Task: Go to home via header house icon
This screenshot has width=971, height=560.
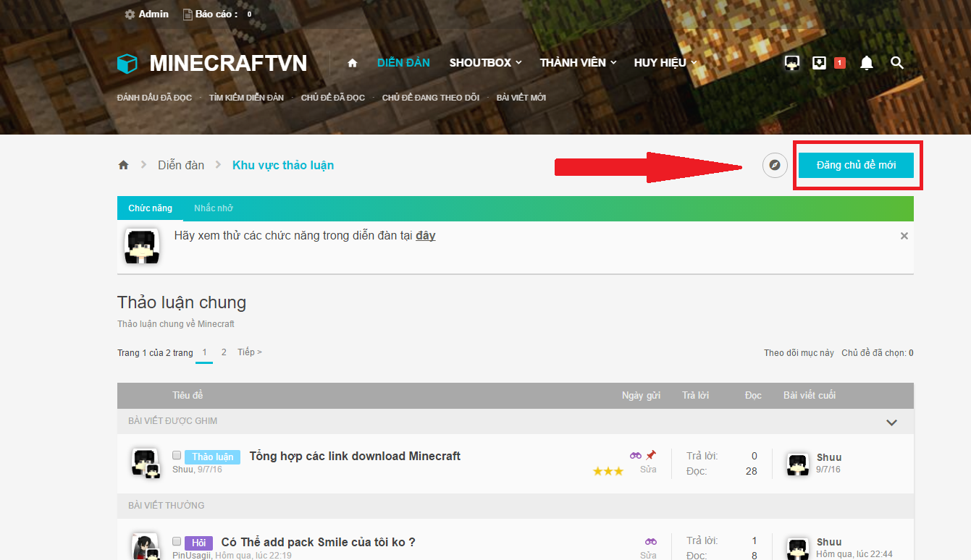Action: [353, 63]
